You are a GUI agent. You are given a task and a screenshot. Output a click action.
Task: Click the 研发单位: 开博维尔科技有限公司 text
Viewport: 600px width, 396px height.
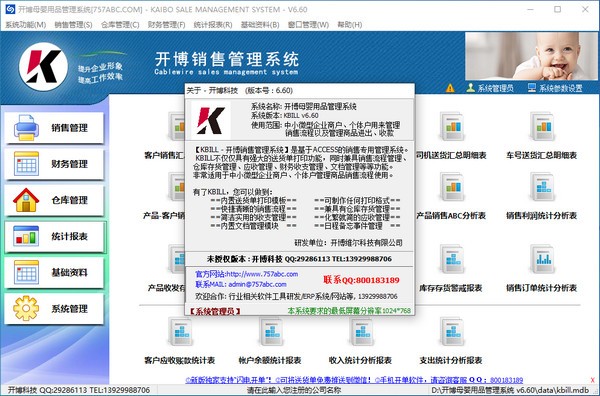(348, 243)
